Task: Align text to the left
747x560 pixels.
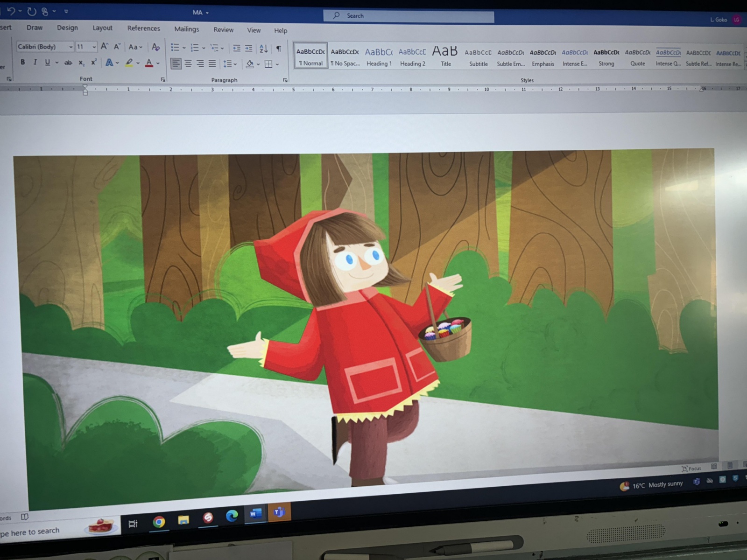Action: pyautogui.click(x=176, y=63)
